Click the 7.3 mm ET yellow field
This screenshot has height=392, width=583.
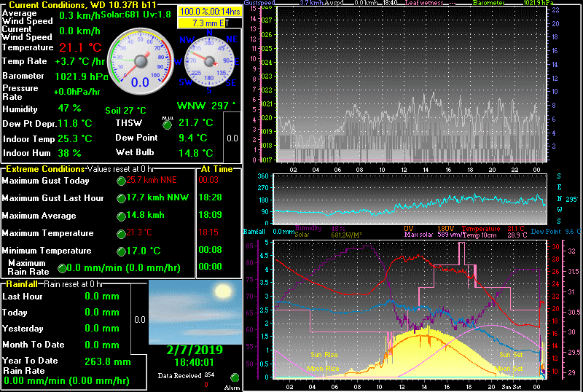pos(210,23)
